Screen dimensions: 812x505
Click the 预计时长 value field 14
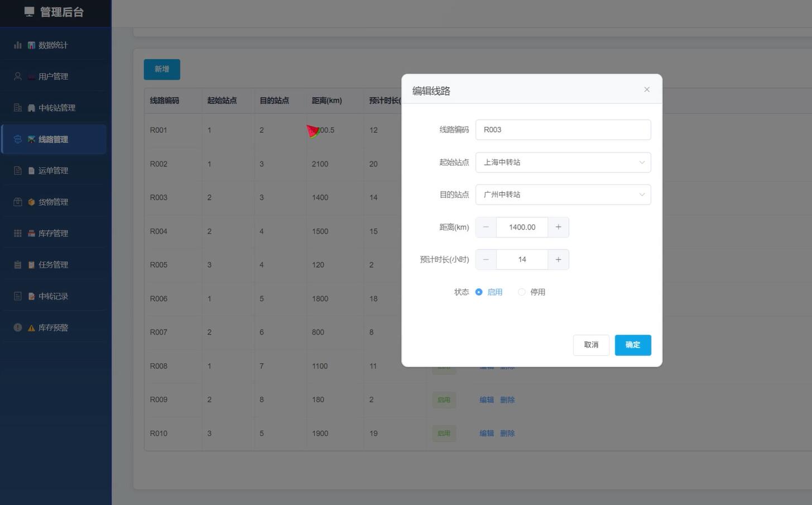pos(522,259)
